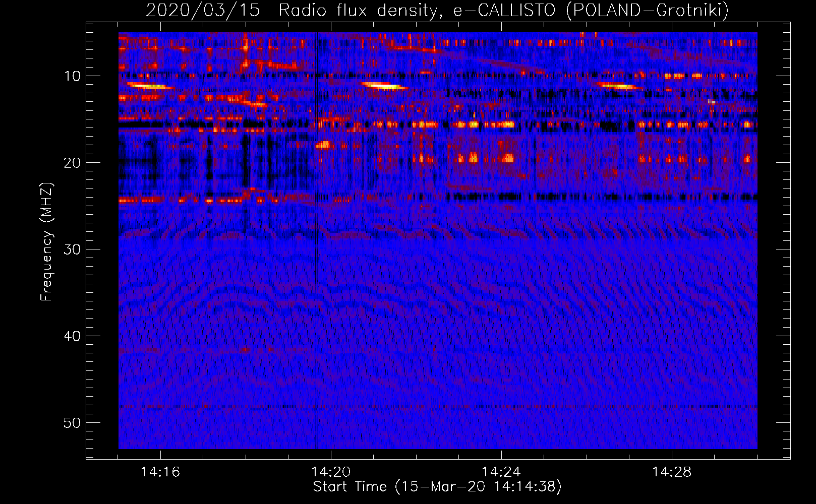The width and height of the screenshot is (816, 504).
Task: Click the 'e-CALLISTO' text in title
Action: (504, 11)
